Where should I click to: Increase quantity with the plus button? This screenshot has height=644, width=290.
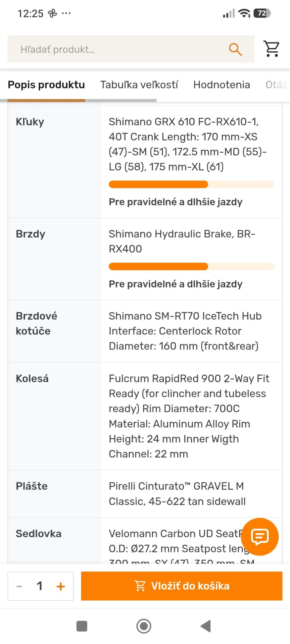[x=61, y=586]
